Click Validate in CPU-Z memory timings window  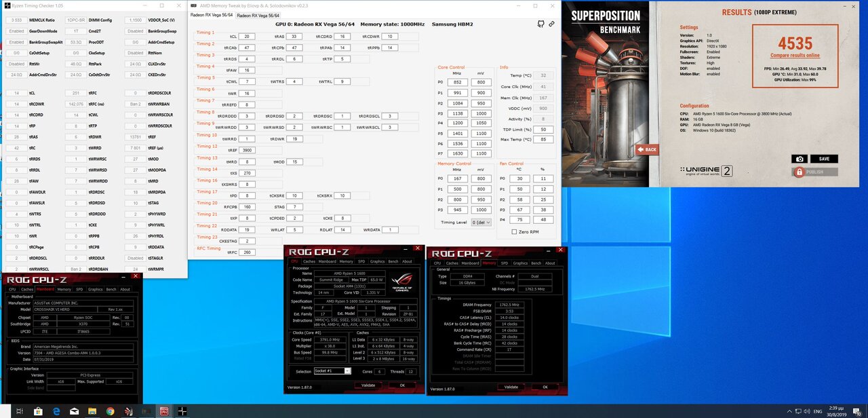pos(511,387)
